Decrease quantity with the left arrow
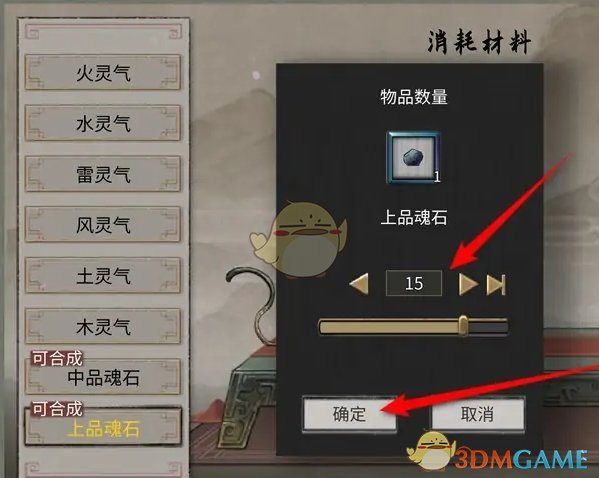The height and width of the screenshot is (478, 599). pyautogui.click(x=359, y=284)
